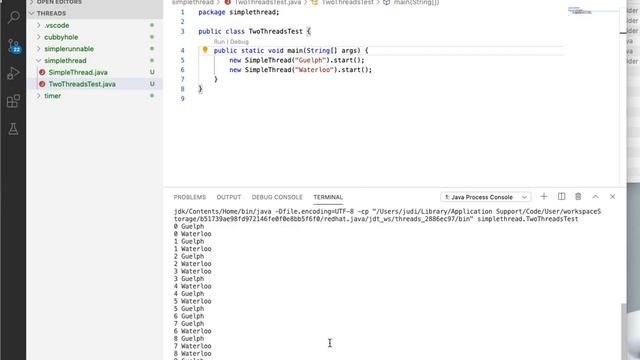
Task: Click the lightbulb quick-fix icon on line 4
Action: click(x=205, y=50)
